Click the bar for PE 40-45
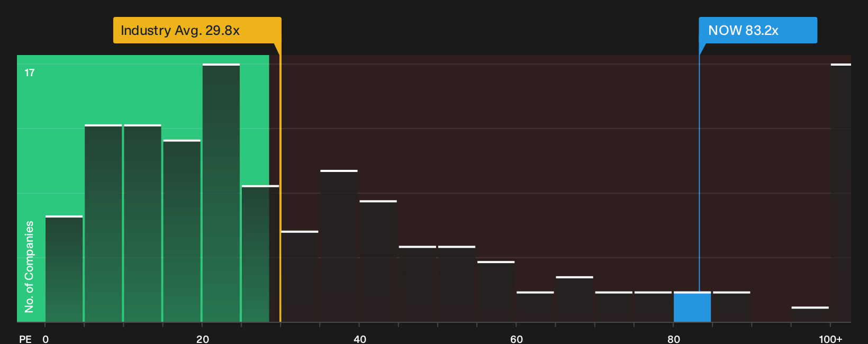 (x=378, y=261)
